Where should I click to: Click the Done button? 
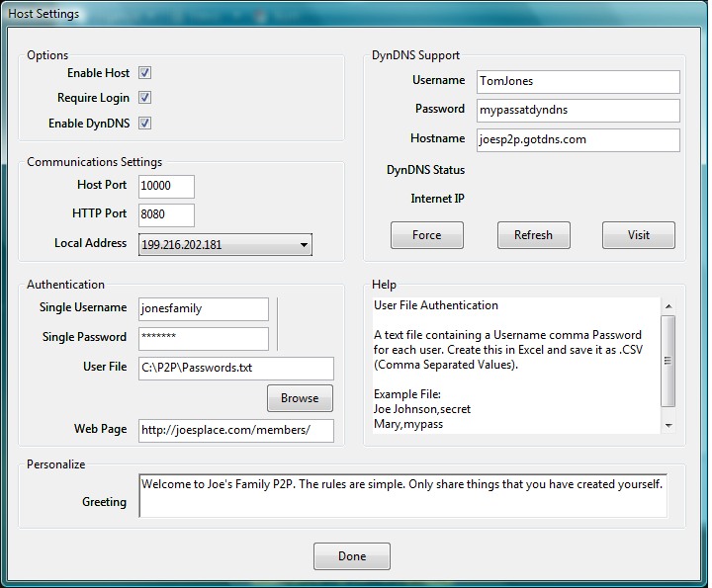click(352, 556)
